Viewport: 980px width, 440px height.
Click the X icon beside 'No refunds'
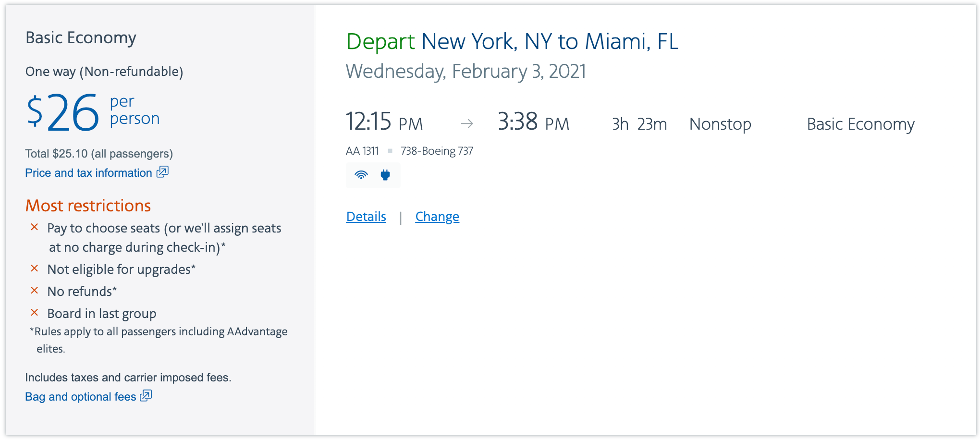pos(35,291)
